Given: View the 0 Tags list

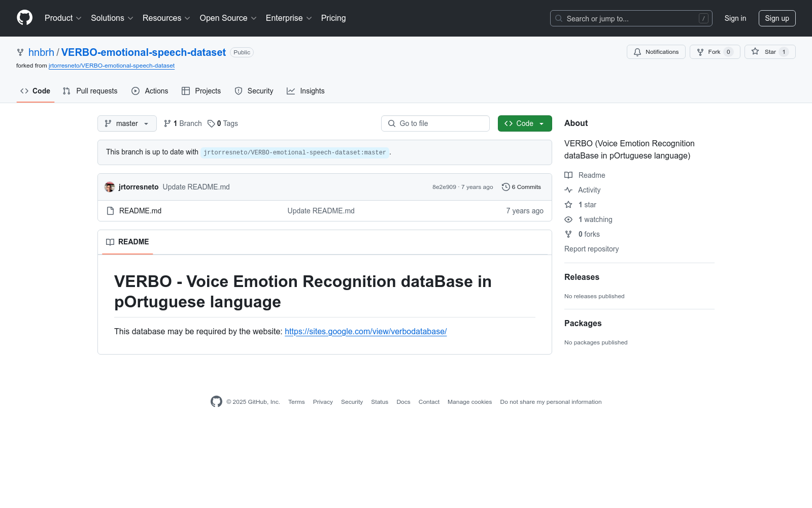Looking at the screenshot, I should 223,123.
